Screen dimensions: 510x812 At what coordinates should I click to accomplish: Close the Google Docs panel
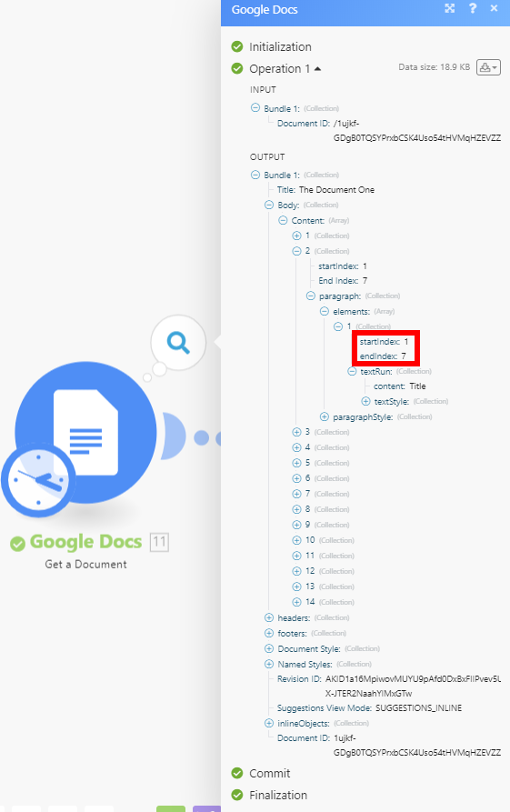click(x=494, y=8)
